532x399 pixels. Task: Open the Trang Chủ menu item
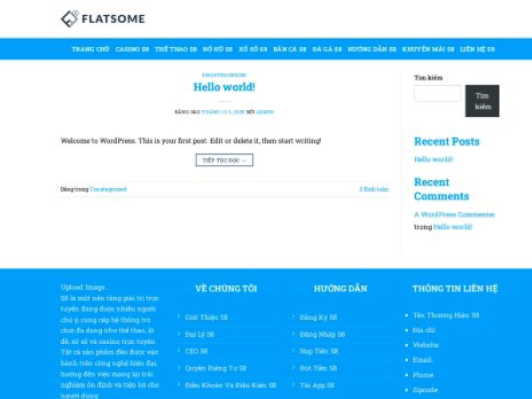click(x=90, y=50)
